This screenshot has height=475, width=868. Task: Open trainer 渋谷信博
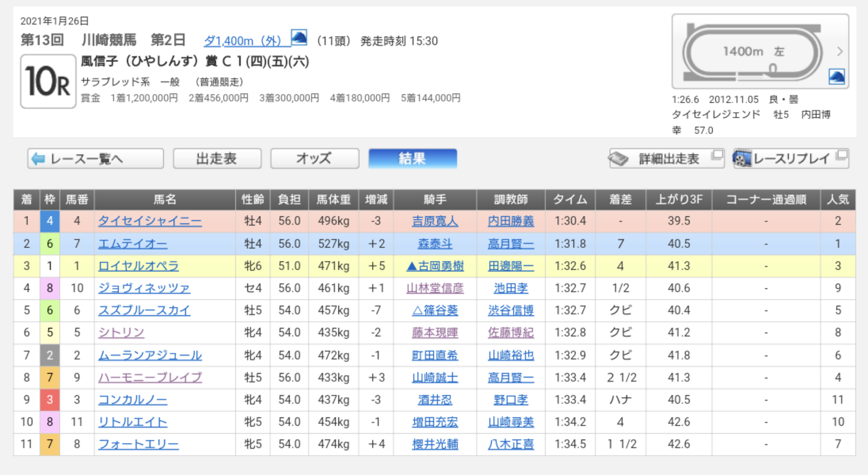point(511,310)
